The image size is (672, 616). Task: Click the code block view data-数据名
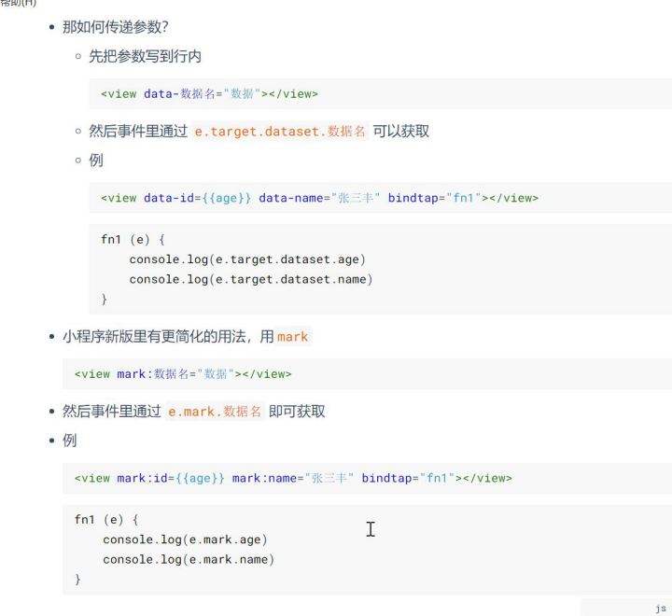pos(209,94)
